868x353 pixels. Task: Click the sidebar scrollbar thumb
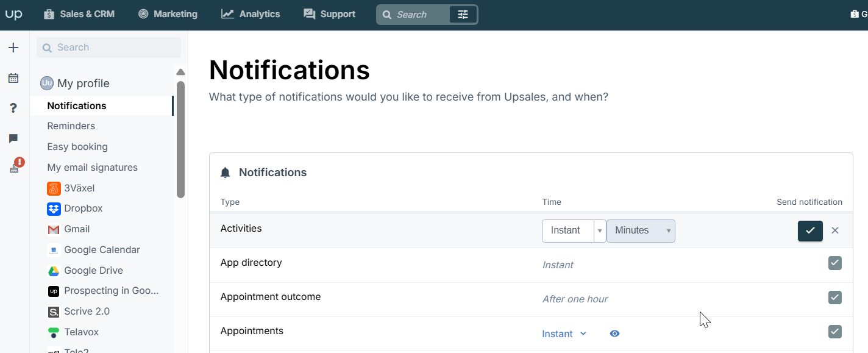click(x=180, y=140)
